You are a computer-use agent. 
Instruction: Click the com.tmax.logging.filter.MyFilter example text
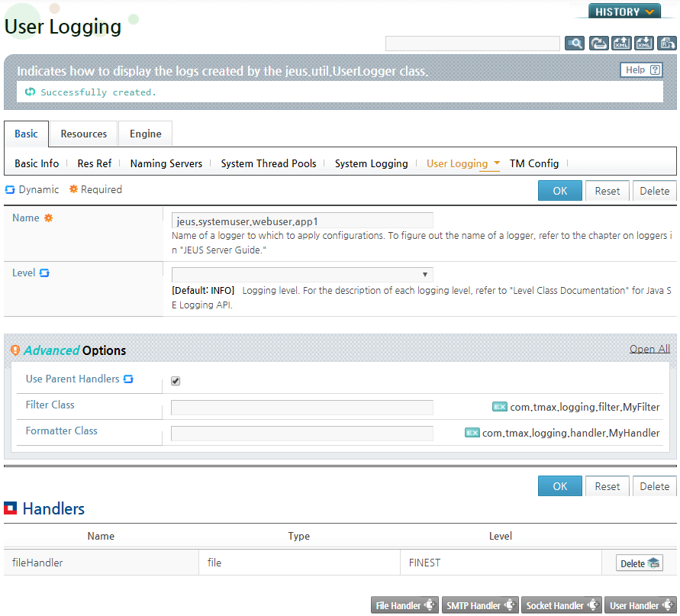[585, 407]
